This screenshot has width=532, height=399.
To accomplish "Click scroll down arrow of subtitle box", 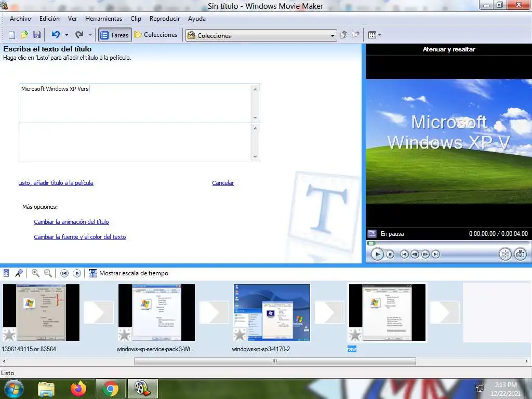I will click(255, 157).
